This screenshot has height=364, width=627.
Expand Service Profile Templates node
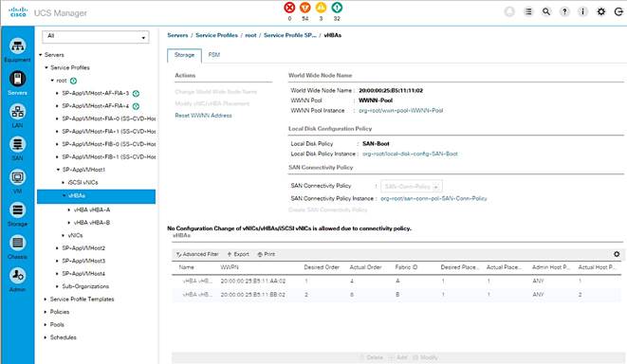[46, 299]
